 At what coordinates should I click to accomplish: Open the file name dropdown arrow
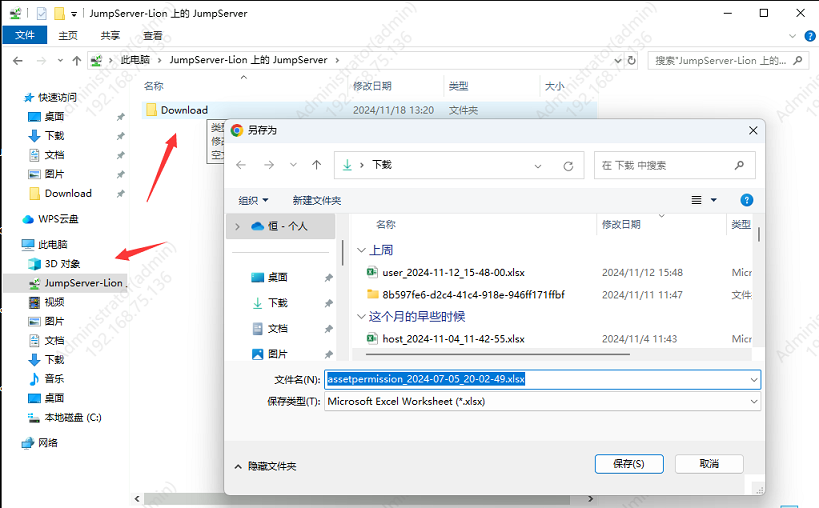tap(754, 380)
